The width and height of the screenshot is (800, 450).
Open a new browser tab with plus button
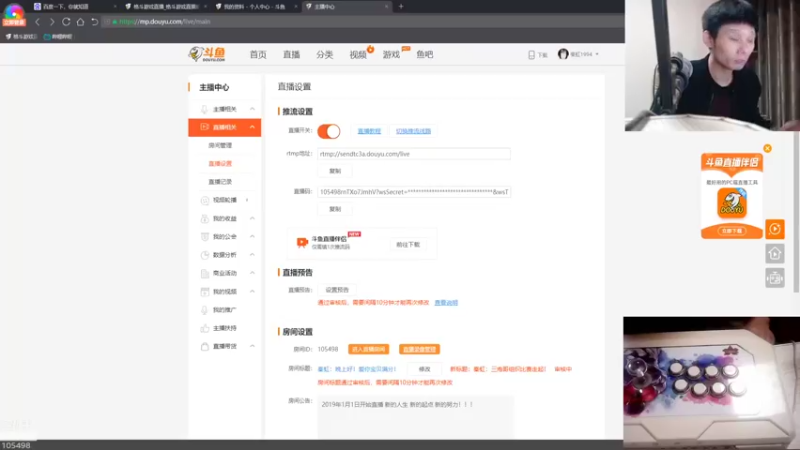pyautogui.click(x=401, y=7)
